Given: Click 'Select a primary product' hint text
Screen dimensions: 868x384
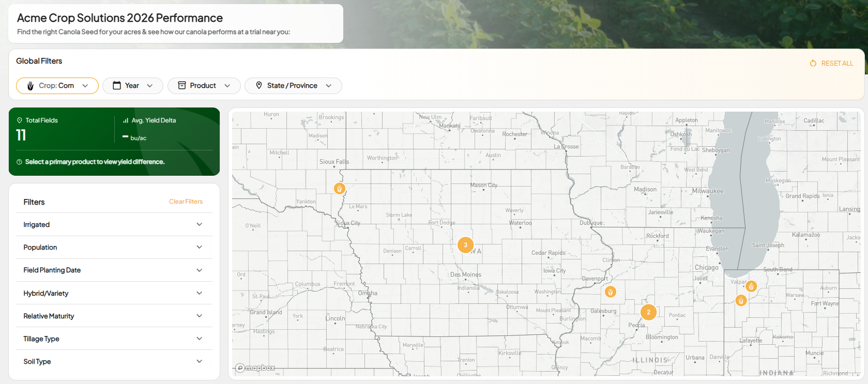Looking at the screenshot, I should [95, 162].
